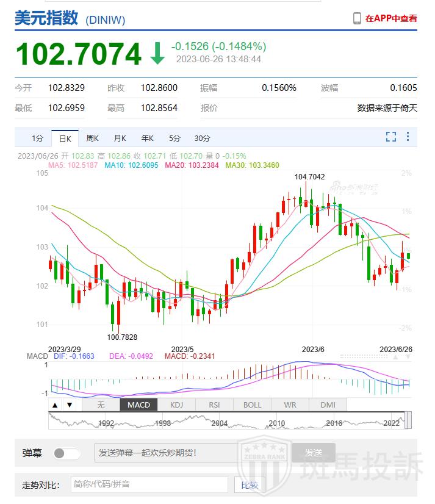435x504 pixels.
Task: Click the green down arrow price indicator
Action: (x=157, y=54)
